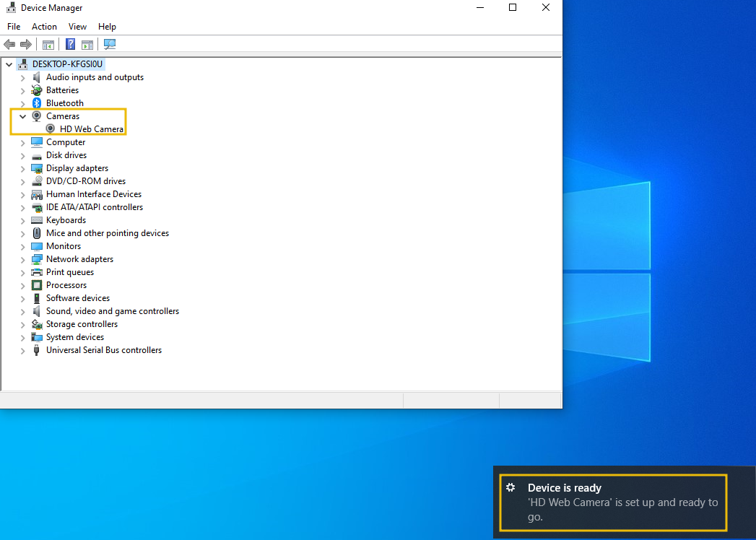Click the Mice and pointing devices icon

tap(37, 233)
